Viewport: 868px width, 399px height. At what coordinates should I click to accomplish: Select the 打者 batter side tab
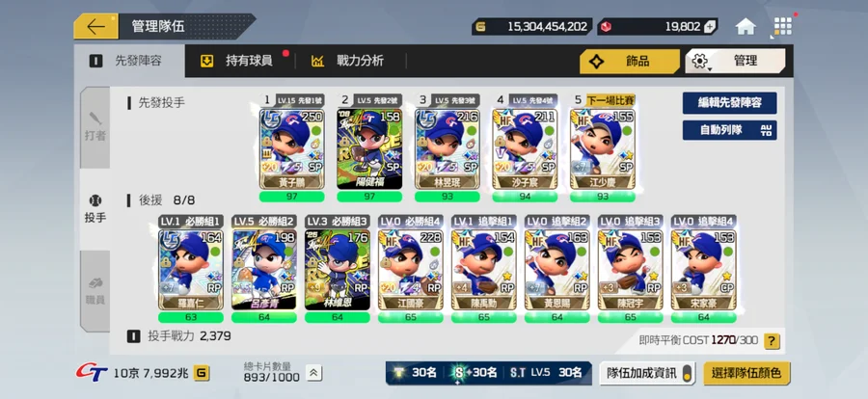coord(95,126)
